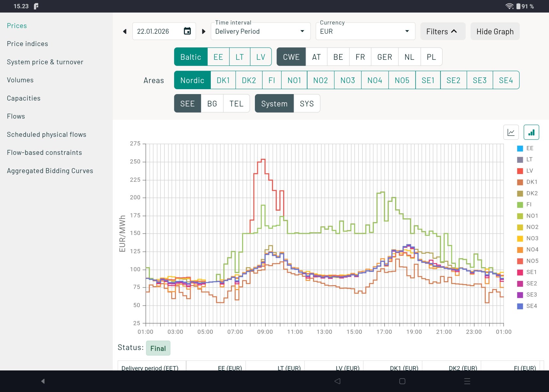Advance to next day with right arrow
The height and width of the screenshot is (392, 549).
[204, 31]
